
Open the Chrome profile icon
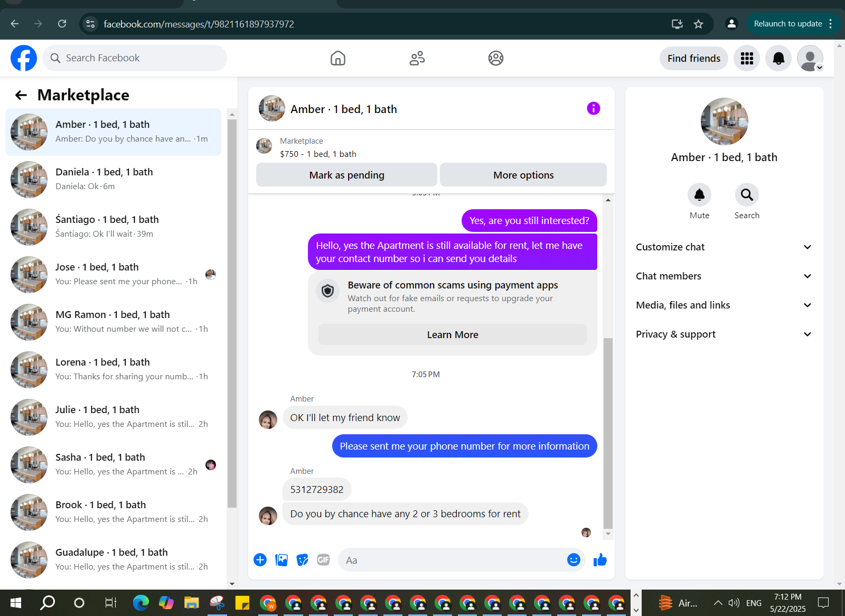coord(731,24)
